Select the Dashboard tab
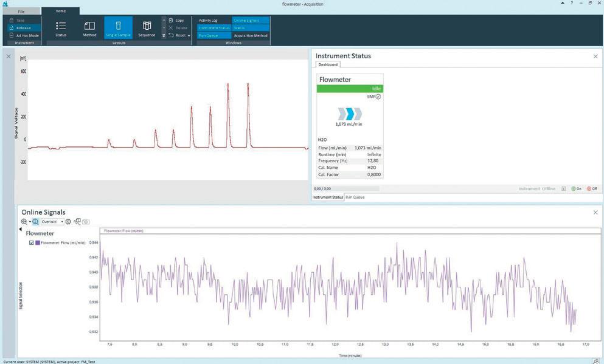The height and width of the screenshot is (364, 604). pyautogui.click(x=328, y=64)
